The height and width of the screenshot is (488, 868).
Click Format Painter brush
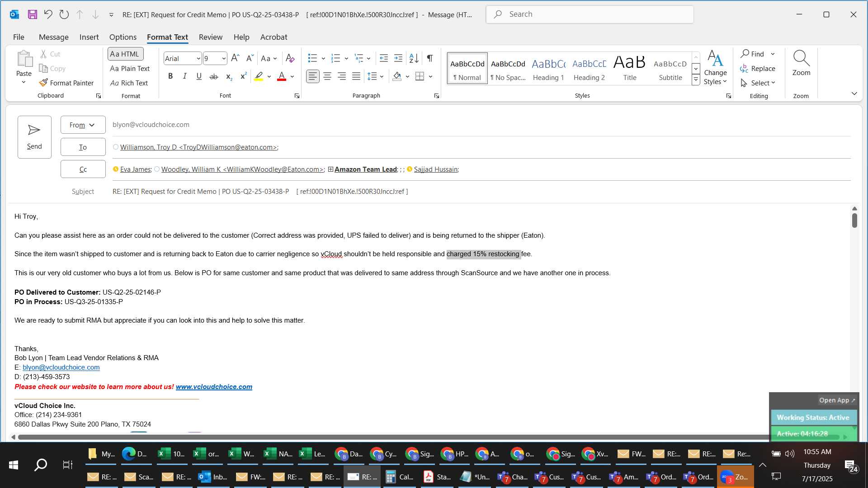point(66,83)
